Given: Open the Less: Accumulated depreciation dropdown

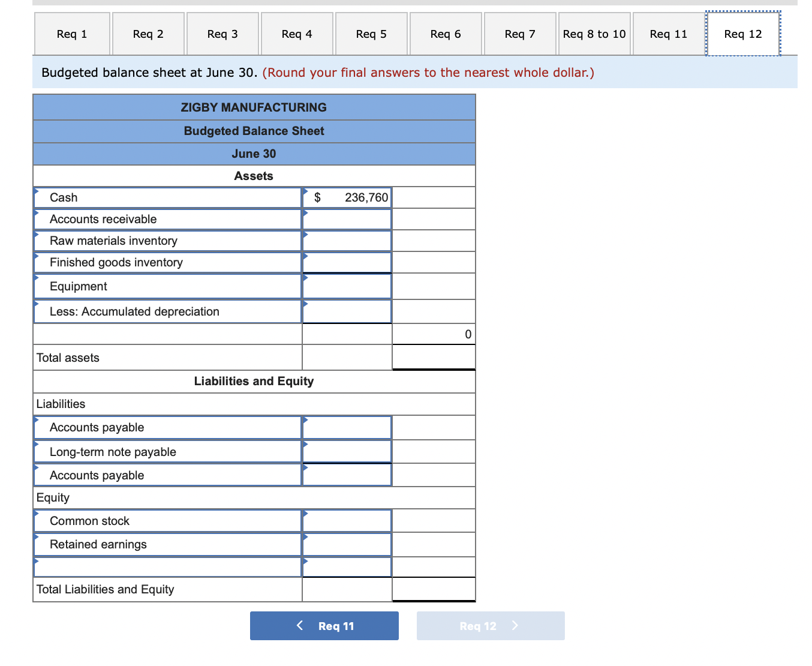Looking at the screenshot, I should click(x=167, y=311).
